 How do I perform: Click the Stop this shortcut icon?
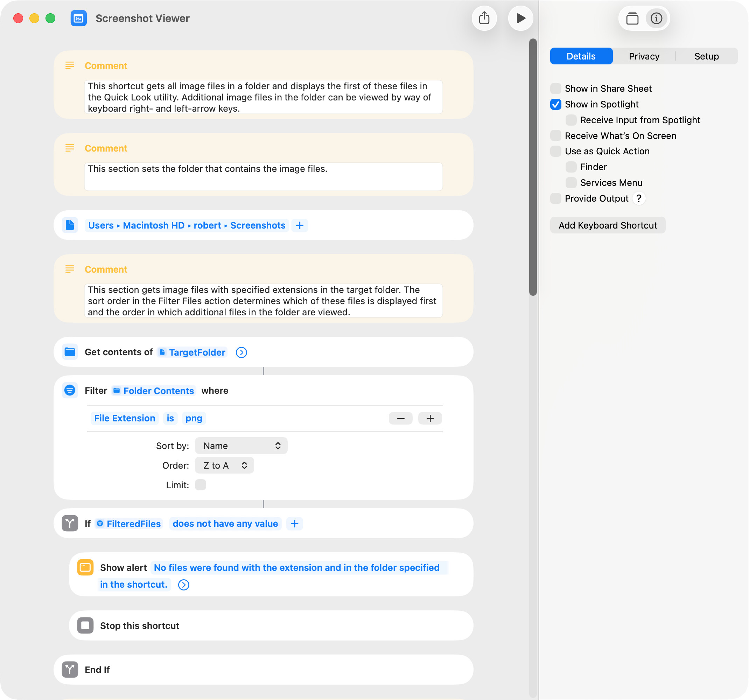click(85, 625)
